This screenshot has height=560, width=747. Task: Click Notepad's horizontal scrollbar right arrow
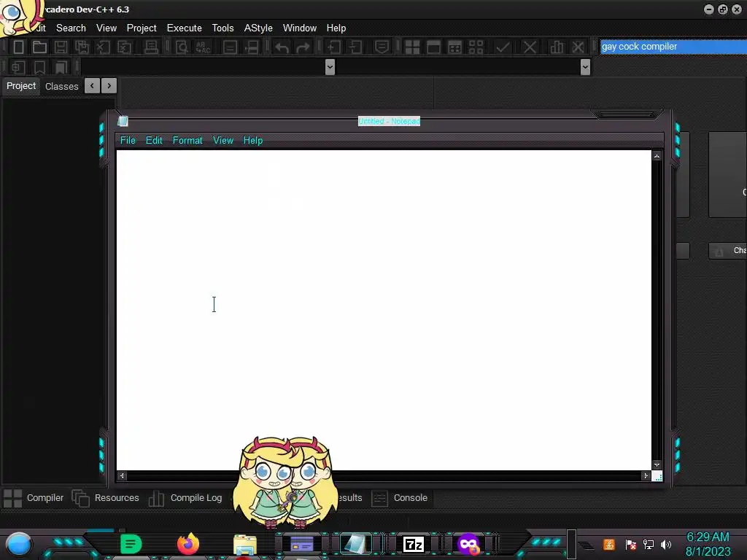point(646,475)
